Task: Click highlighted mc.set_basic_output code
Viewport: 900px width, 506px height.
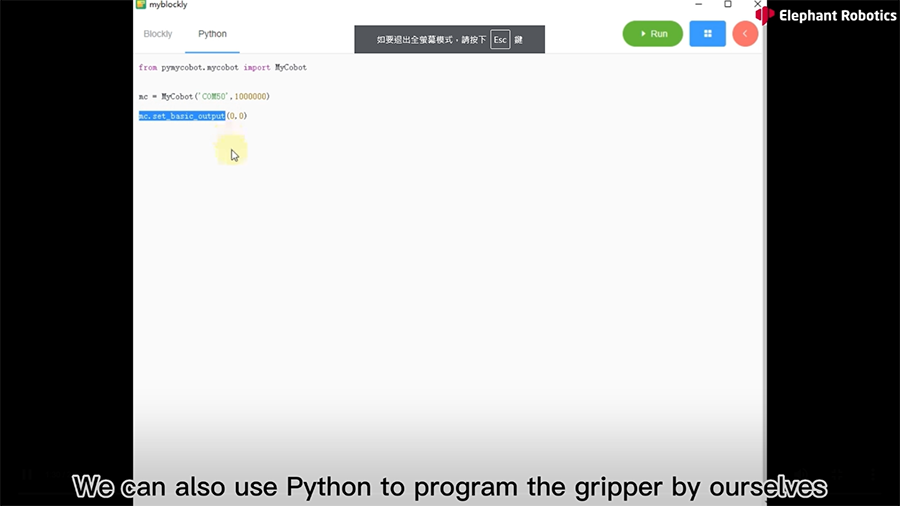Action: tap(182, 116)
